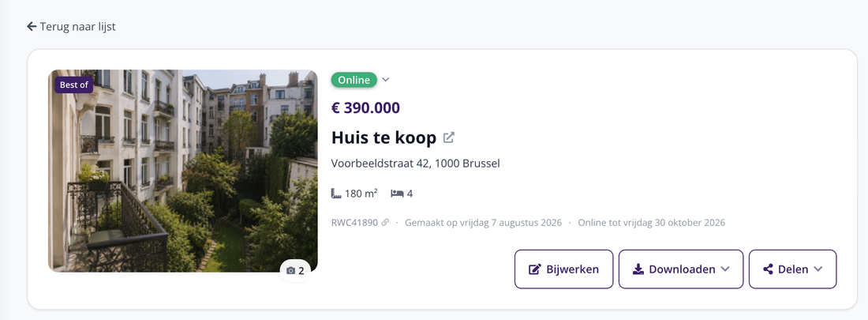Click the reference code RWC41890
This screenshot has width=868, height=320.
click(354, 222)
